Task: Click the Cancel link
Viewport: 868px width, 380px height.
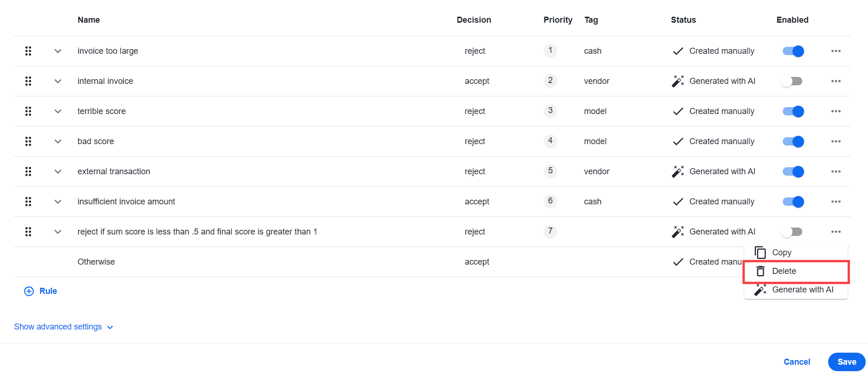Action: tap(797, 362)
